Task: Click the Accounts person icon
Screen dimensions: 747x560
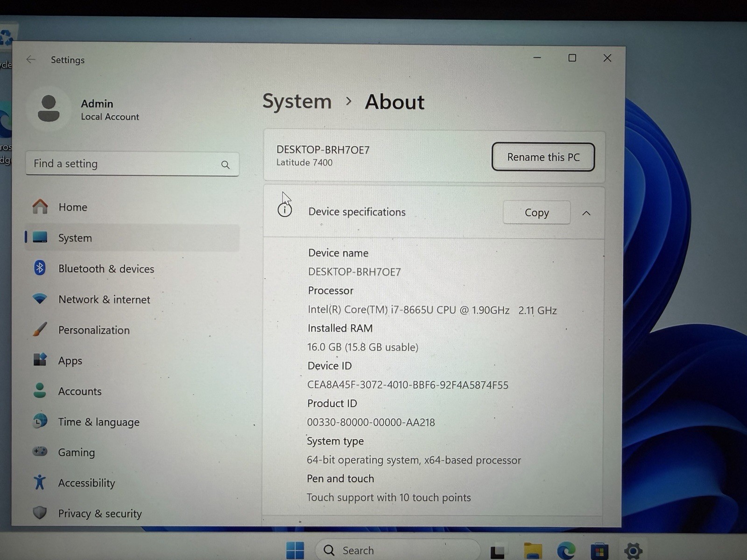Action: [40, 391]
